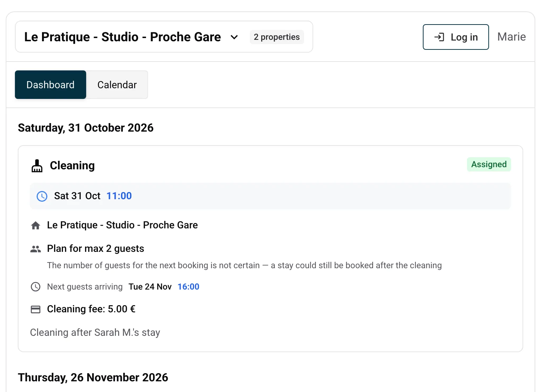Screen dimensions: 541x392
Task: Click the Thursday, 26 November 2026 heading
Action: click(93, 377)
